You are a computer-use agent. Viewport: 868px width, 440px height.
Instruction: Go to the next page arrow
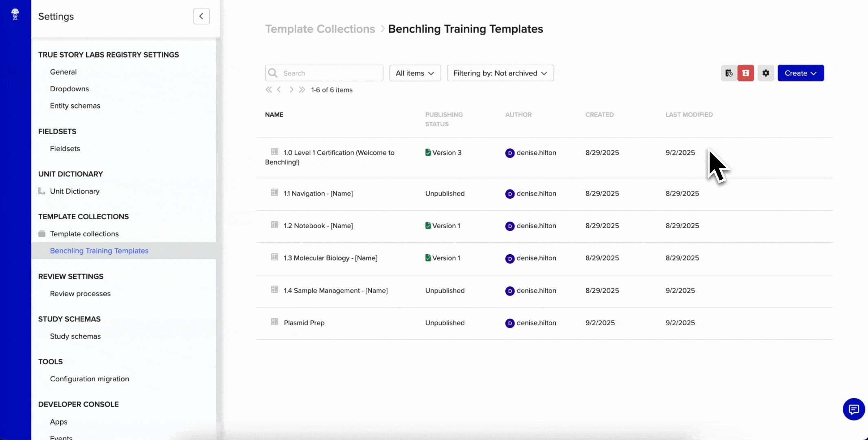291,90
